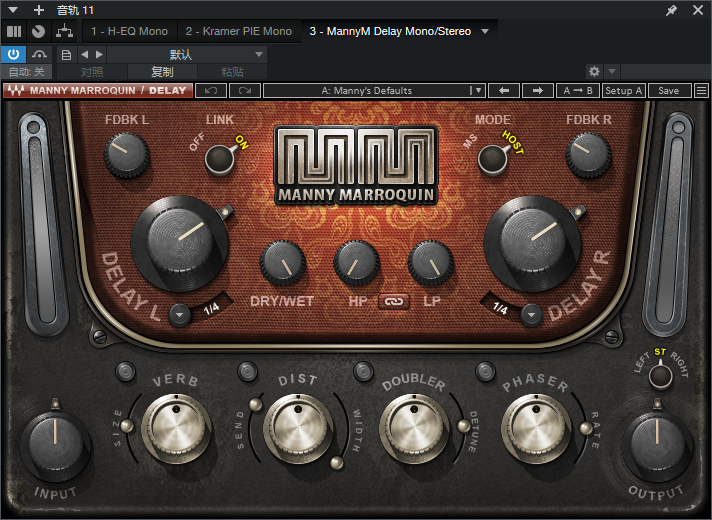Click the PHASER amount knob
Screen dimensions: 712x520
coord(536,428)
